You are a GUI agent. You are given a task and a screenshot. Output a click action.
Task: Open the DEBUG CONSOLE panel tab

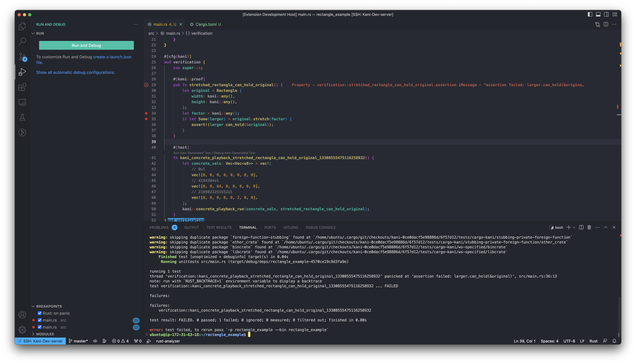click(321, 228)
